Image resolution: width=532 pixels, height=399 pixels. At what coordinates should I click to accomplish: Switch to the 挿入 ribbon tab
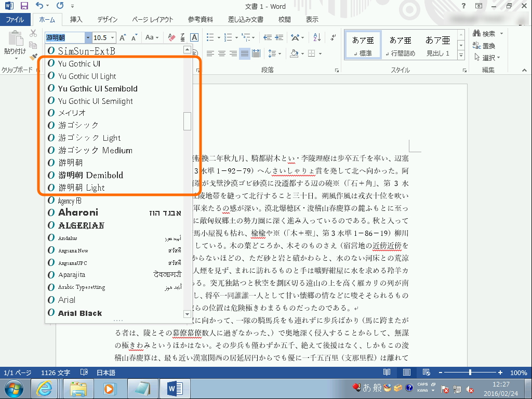(76, 19)
